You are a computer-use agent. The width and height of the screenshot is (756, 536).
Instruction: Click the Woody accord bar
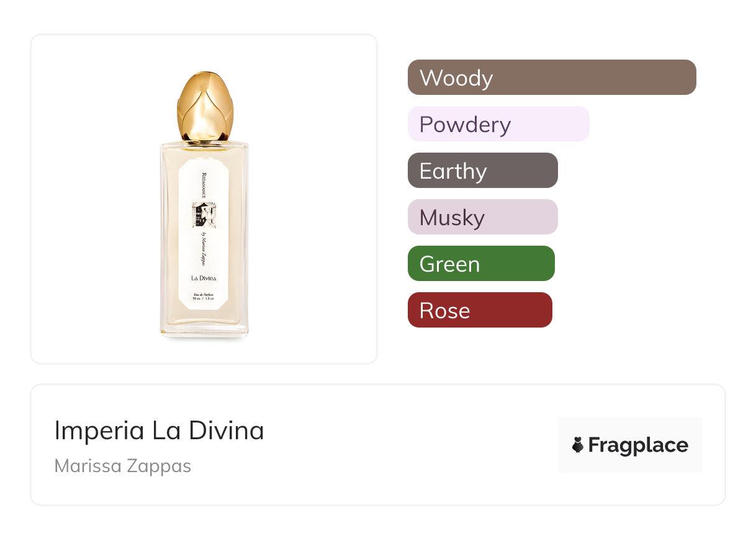tap(551, 78)
